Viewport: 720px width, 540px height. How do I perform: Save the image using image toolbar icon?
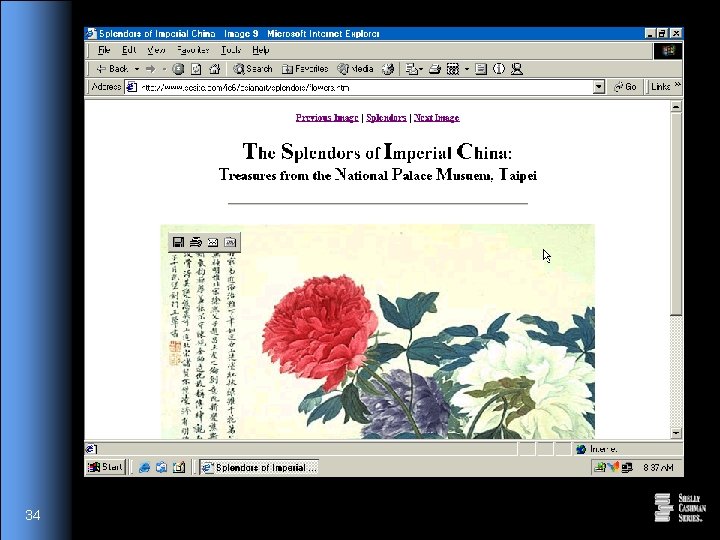(x=179, y=242)
